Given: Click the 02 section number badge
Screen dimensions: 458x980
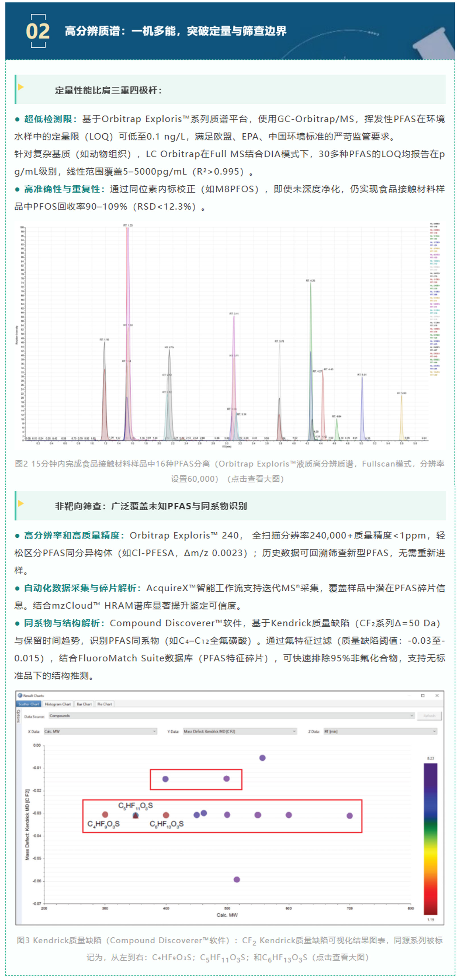Looking at the screenshot, I should (38, 31).
